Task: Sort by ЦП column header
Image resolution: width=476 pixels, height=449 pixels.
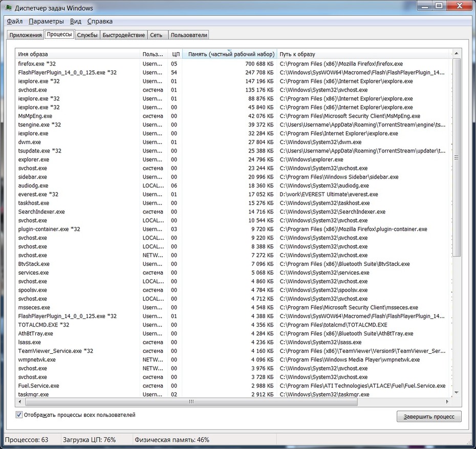Action: point(175,54)
